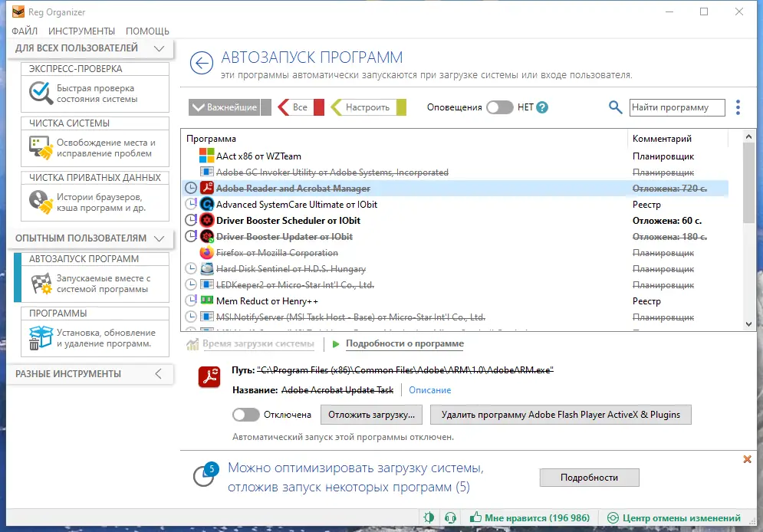This screenshot has height=532, width=763.
Task: Click the private data cleanup icon
Action: (x=41, y=202)
